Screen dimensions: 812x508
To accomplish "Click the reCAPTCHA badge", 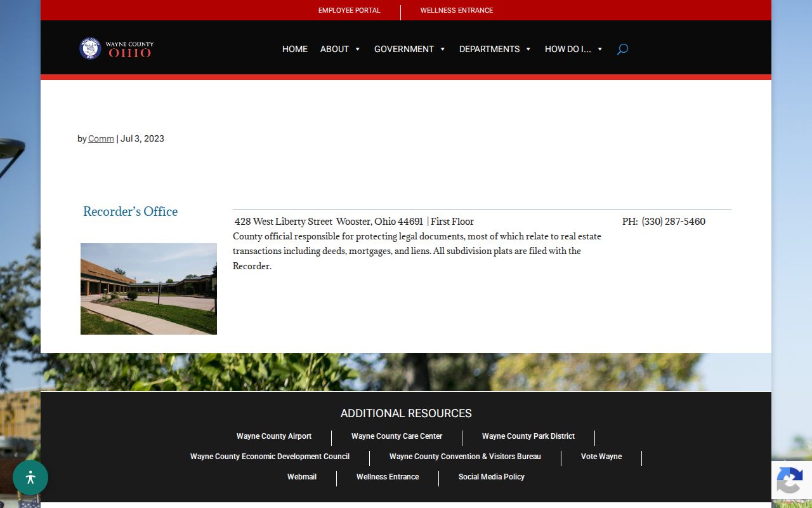I will click(x=792, y=479).
